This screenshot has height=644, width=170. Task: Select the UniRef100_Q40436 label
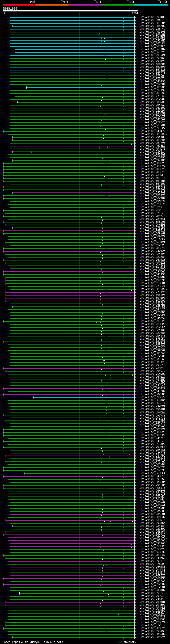152,82
